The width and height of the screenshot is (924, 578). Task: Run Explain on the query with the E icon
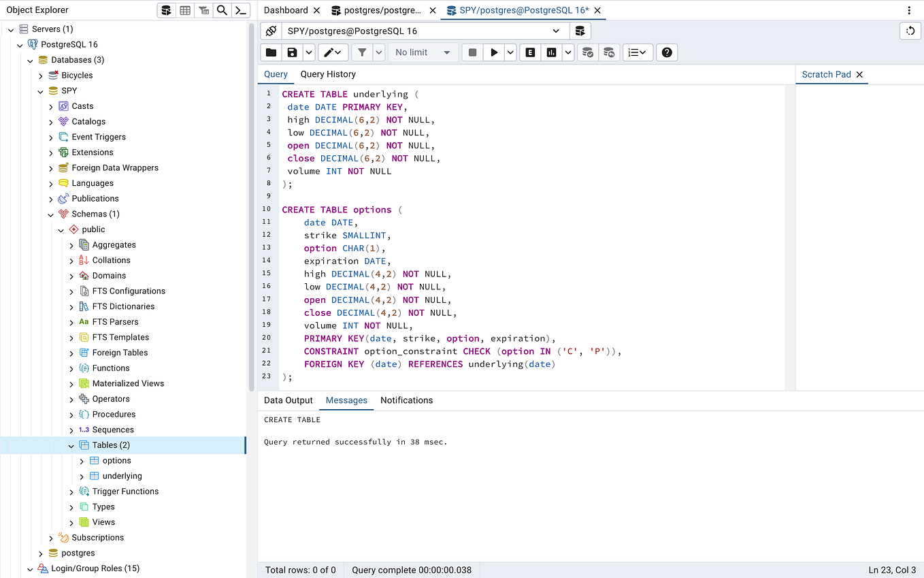tap(529, 52)
